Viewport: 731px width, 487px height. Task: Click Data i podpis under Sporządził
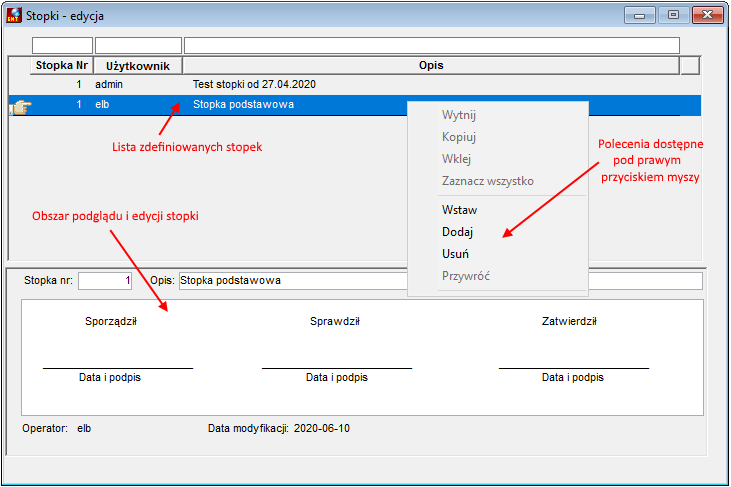[110, 377]
